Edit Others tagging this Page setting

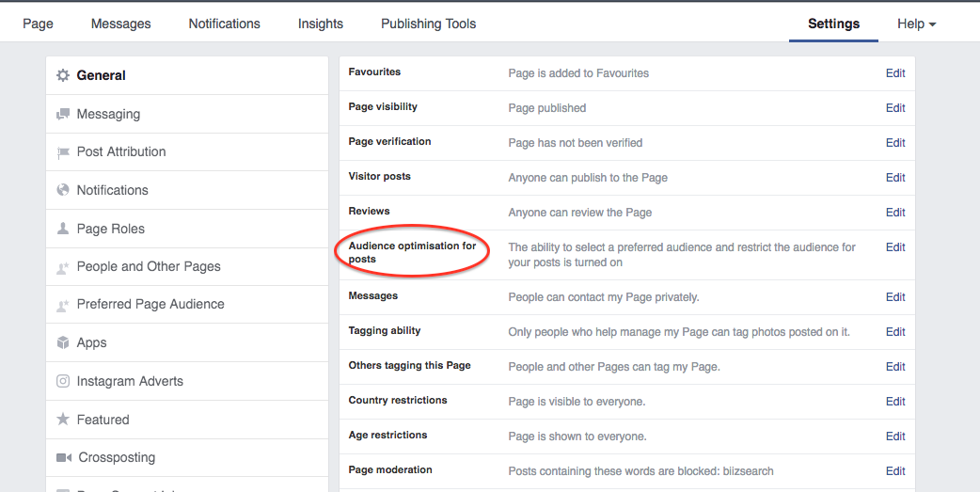895,367
